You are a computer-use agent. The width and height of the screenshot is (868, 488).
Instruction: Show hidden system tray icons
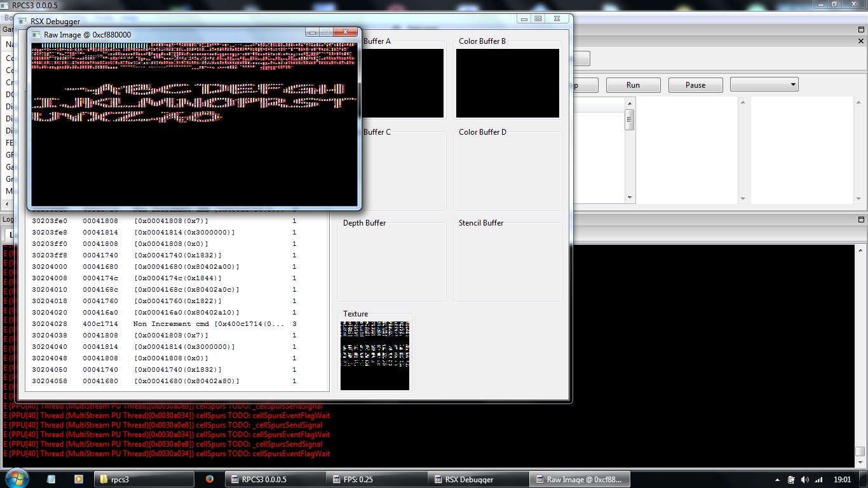[x=778, y=480]
